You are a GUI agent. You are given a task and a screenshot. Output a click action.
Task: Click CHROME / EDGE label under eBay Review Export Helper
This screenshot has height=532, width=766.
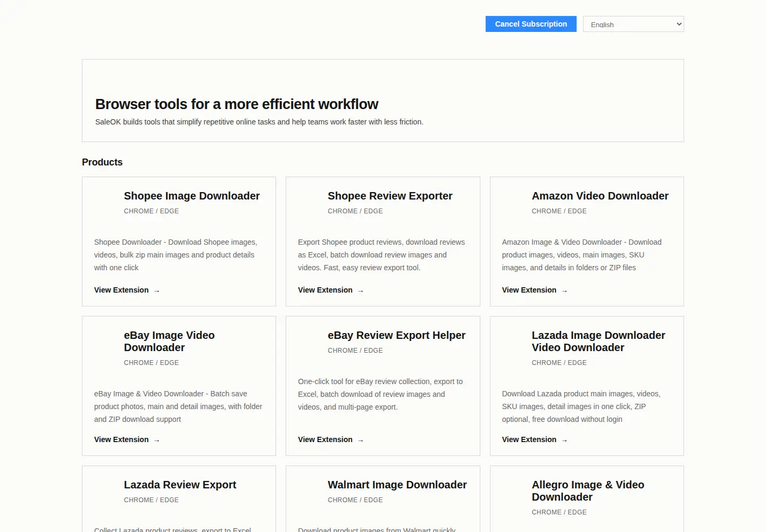[355, 351]
